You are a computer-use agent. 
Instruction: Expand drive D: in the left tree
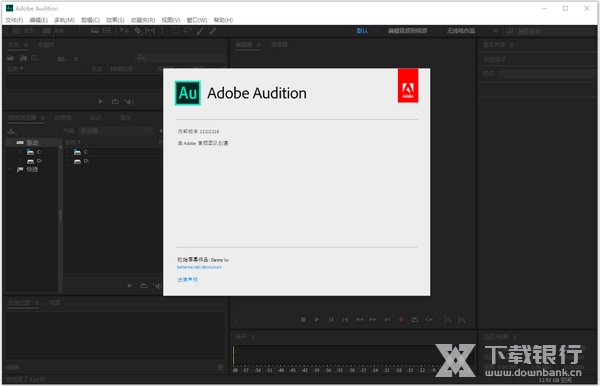coord(20,161)
